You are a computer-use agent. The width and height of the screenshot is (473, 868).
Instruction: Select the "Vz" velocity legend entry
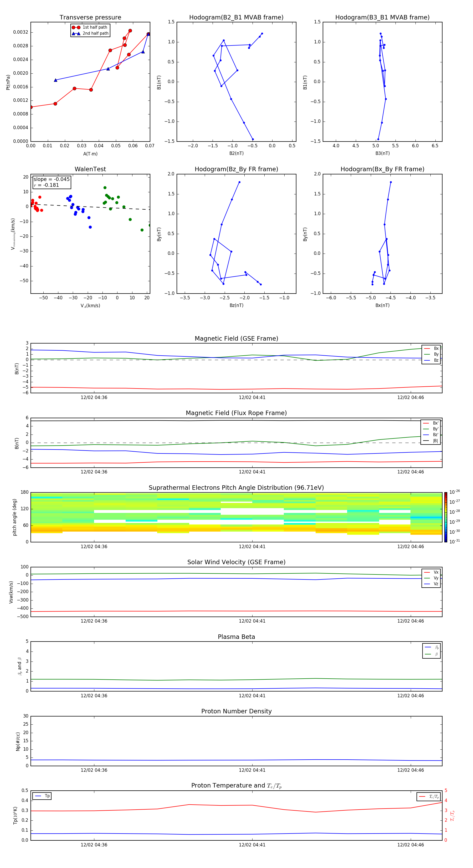(431, 584)
